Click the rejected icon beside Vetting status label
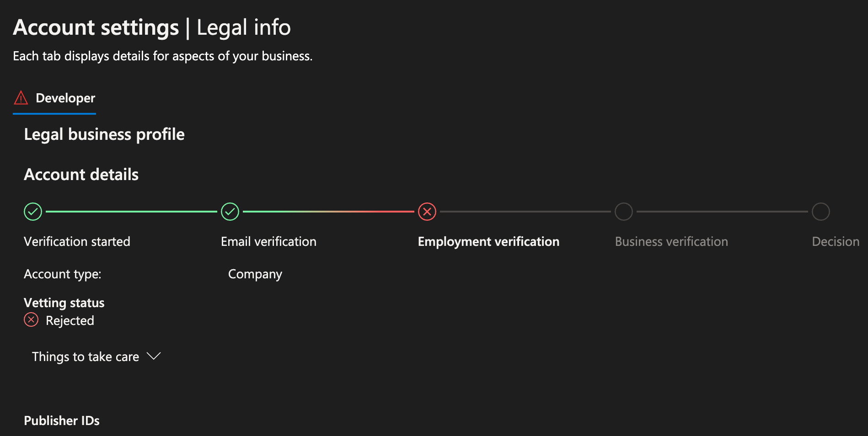The width and height of the screenshot is (868, 436). point(31,320)
